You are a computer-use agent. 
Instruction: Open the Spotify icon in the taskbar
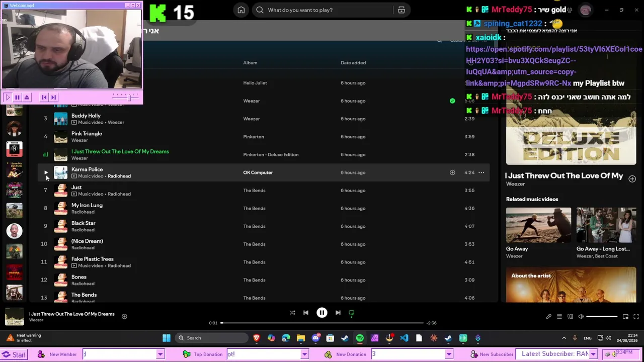[360, 338]
